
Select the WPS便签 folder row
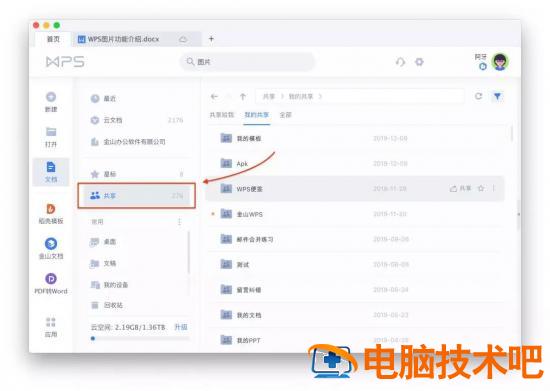point(355,189)
